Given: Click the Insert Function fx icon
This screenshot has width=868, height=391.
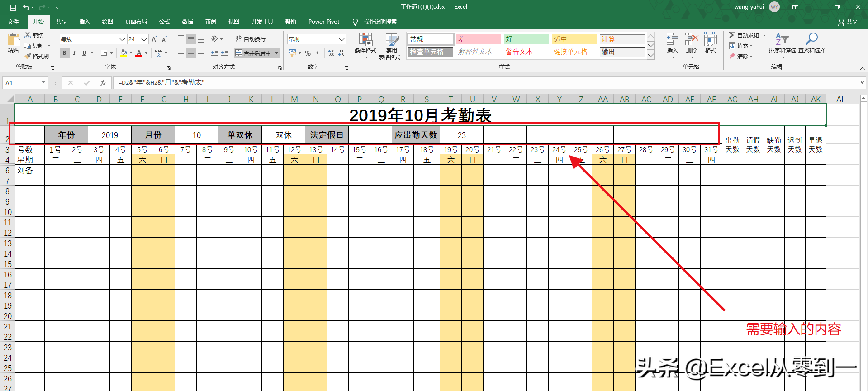Looking at the screenshot, I should 103,83.
